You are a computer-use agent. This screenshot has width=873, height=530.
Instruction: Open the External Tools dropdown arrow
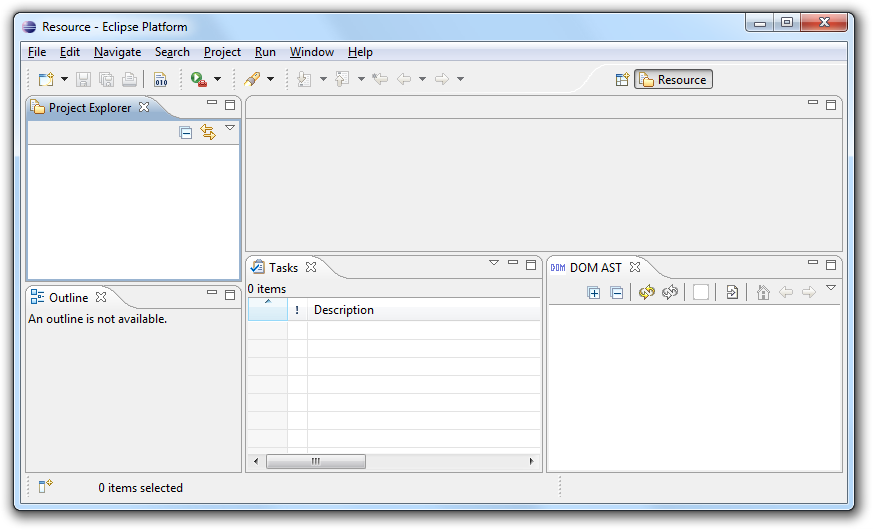pyautogui.click(x=217, y=79)
